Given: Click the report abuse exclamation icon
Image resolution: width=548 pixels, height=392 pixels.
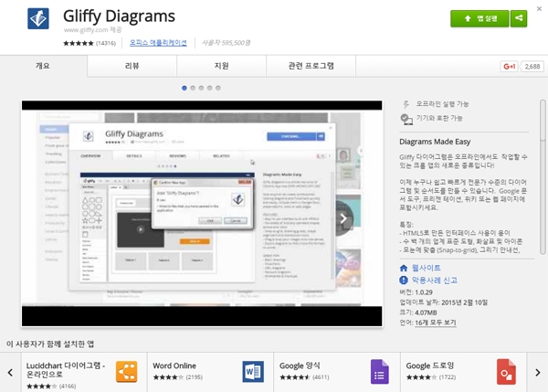Looking at the screenshot, I should tap(404, 281).
